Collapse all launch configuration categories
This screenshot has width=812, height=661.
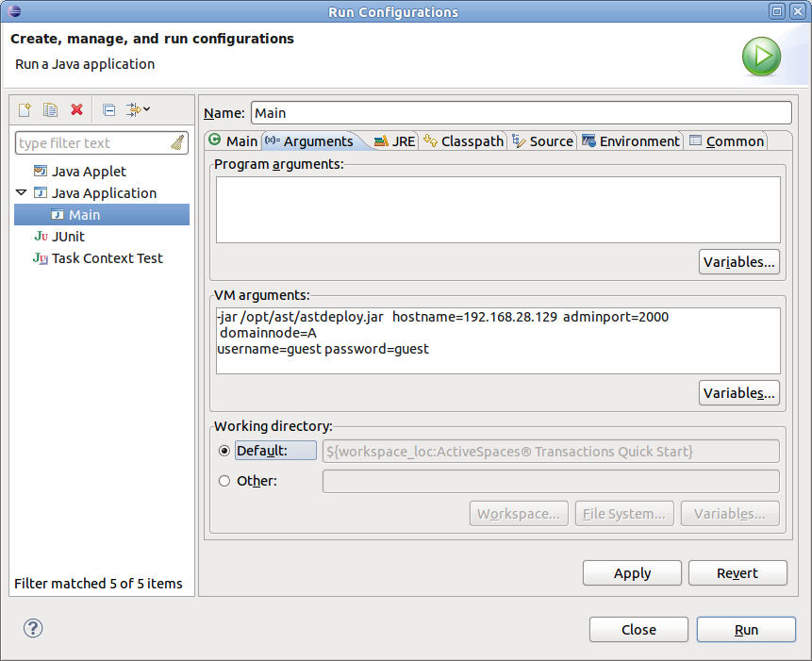click(108, 109)
